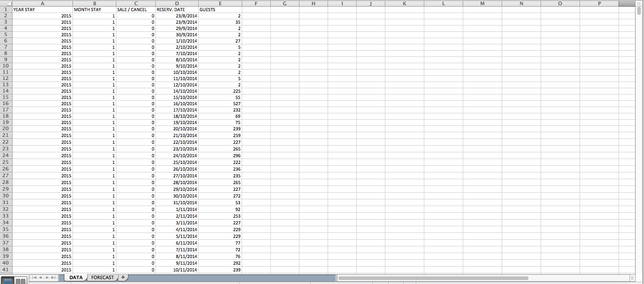
Task: Click the vertical scrollbar thumb
Action: (640, 11)
